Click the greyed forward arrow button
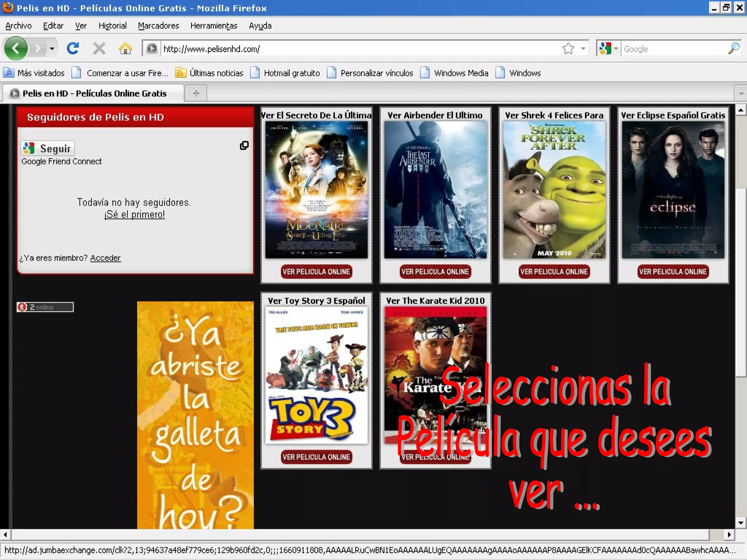 (38, 48)
